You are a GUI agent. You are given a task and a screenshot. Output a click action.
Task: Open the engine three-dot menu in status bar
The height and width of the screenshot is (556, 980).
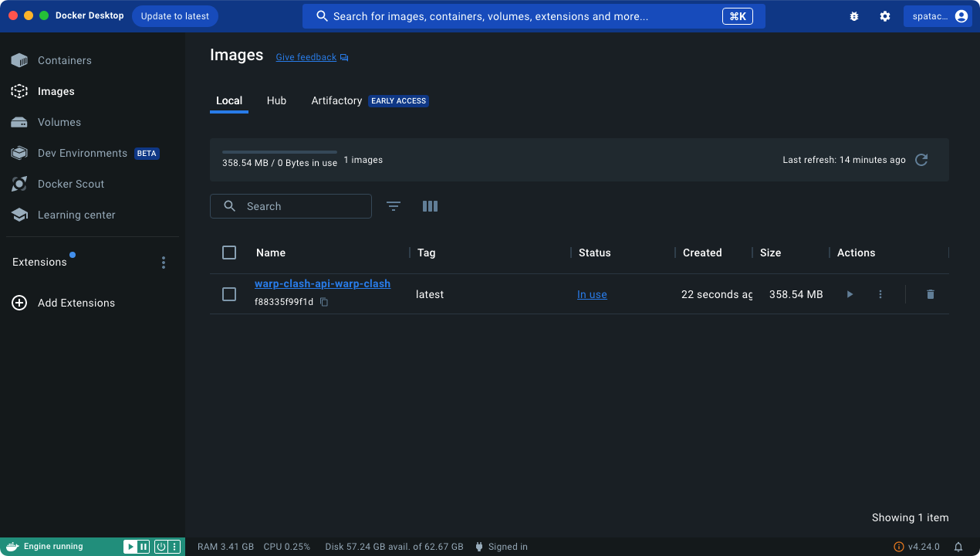pos(175,547)
